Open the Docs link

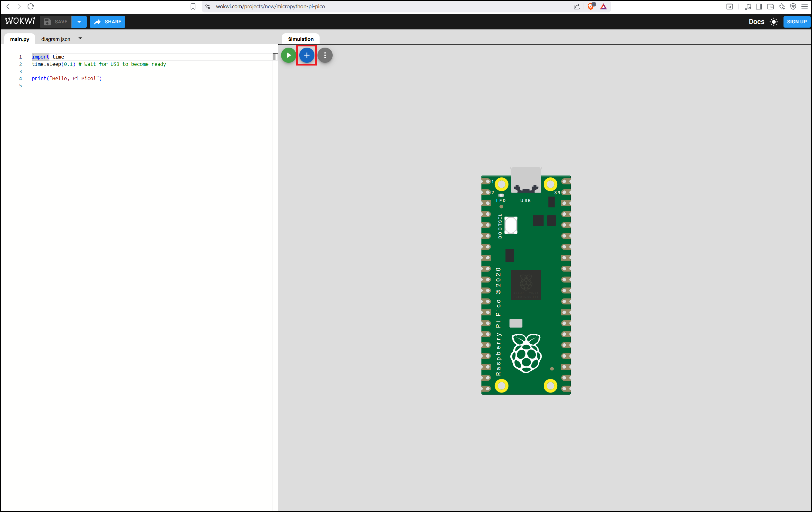point(756,22)
